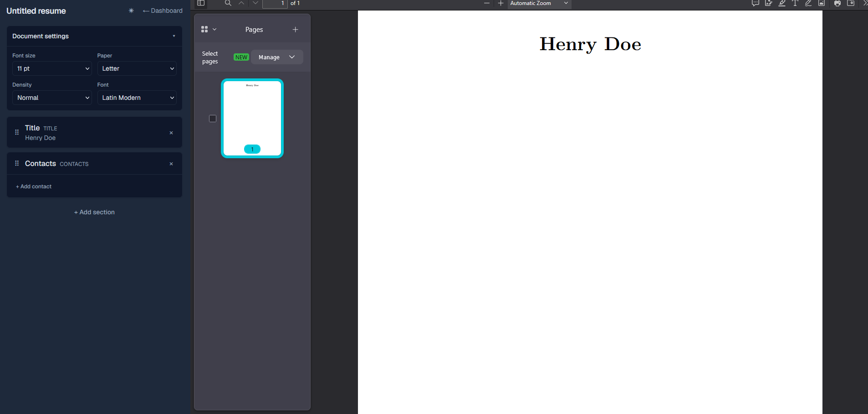Go back to Dashboard
This screenshot has height=414, width=868.
163,10
